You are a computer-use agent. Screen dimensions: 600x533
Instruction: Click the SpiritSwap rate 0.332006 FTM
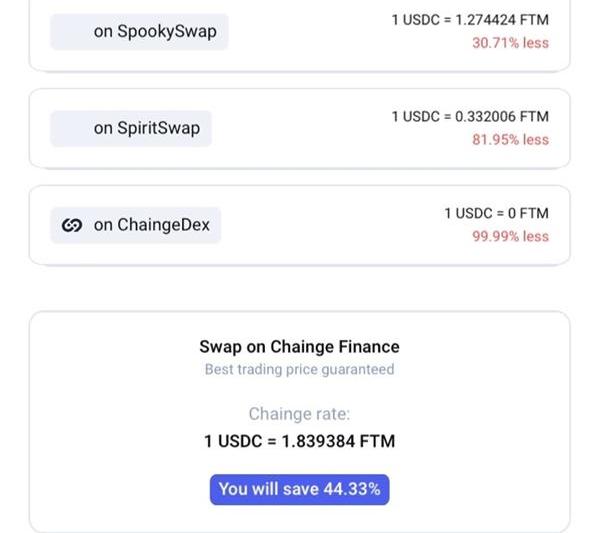(x=470, y=116)
